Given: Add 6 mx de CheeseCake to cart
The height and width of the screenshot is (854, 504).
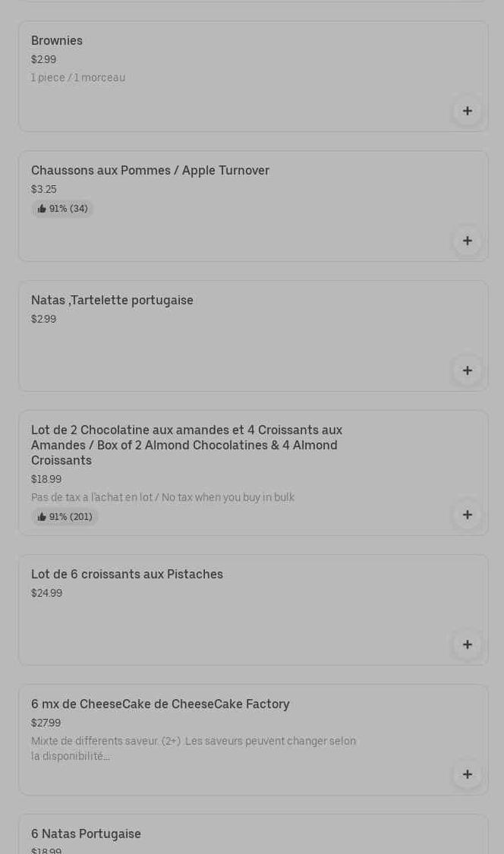Looking at the screenshot, I should (x=467, y=774).
